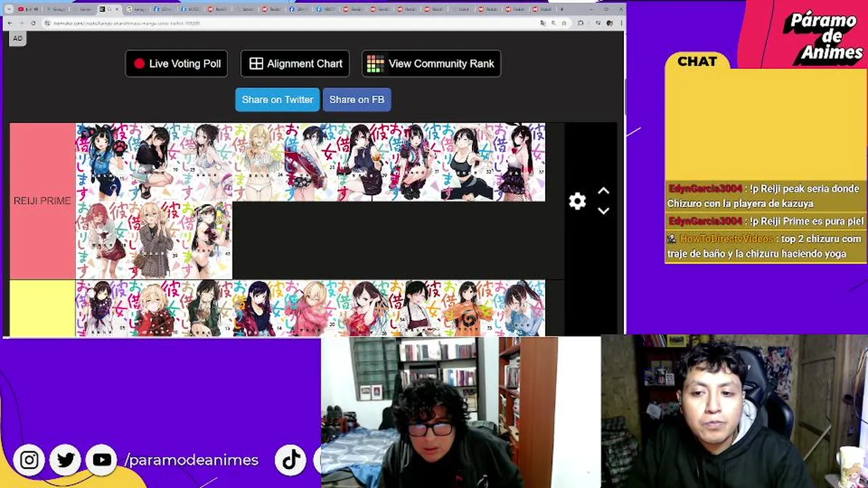Image resolution: width=868 pixels, height=488 pixels.
Task: Bookmark this page with the star icon
Action: point(564,23)
